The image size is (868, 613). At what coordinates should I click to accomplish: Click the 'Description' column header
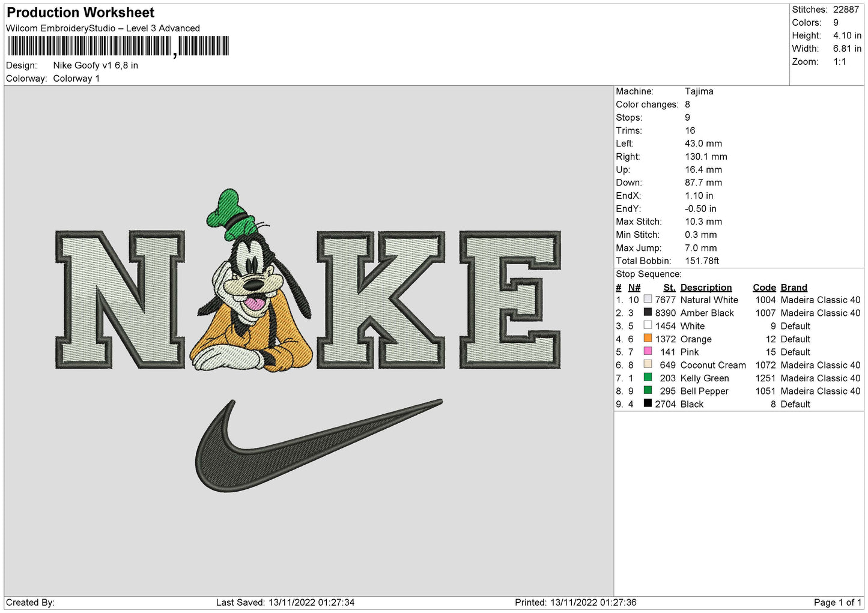(706, 288)
